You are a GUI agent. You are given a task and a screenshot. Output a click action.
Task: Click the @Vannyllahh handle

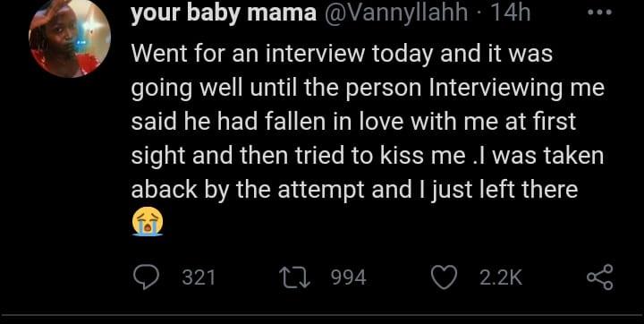click(395, 13)
